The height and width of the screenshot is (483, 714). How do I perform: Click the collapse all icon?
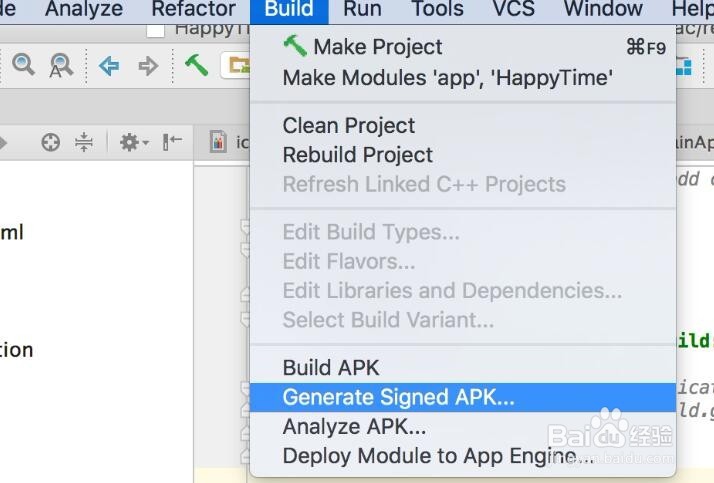pos(84,142)
